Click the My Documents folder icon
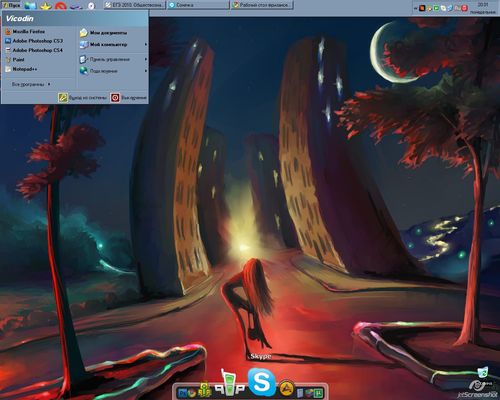 84,33
